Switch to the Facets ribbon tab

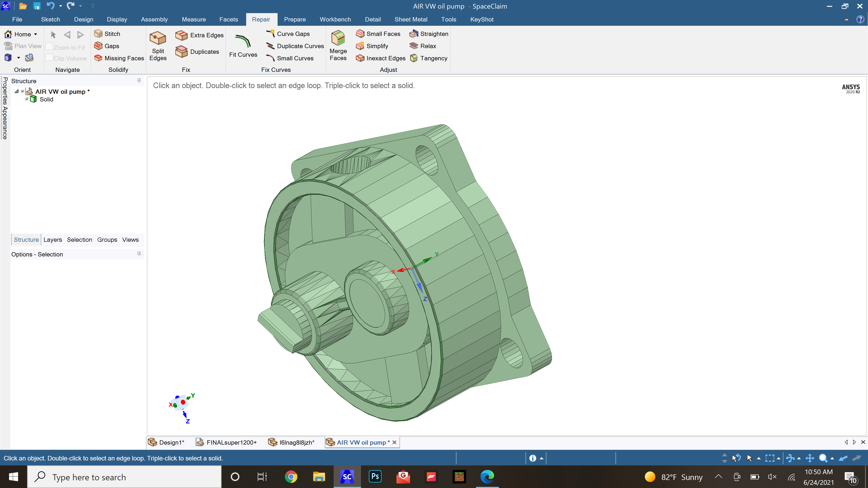pyautogui.click(x=229, y=19)
